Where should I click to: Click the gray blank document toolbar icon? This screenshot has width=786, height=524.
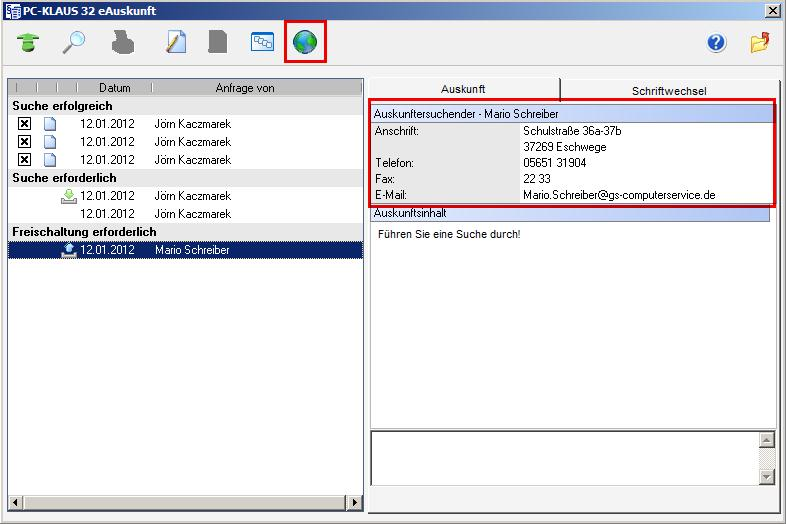pyautogui.click(x=218, y=42)
